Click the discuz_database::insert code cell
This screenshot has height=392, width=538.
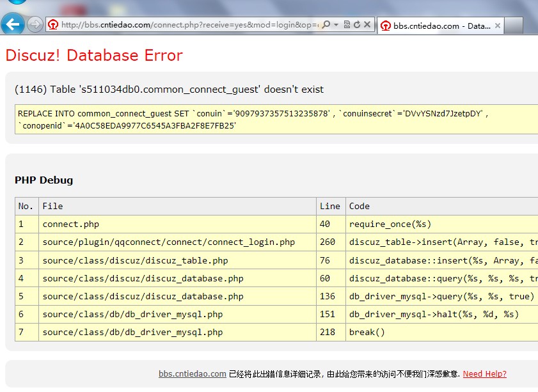coord(442,260)
